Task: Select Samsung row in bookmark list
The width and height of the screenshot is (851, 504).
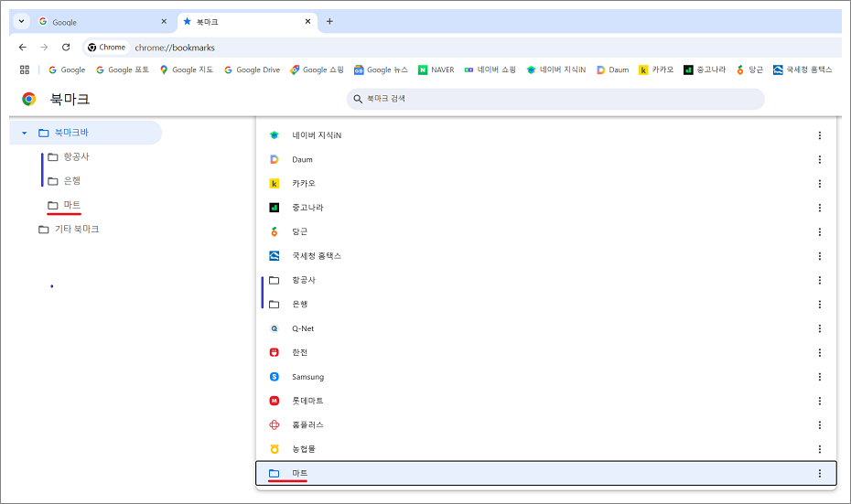Action: tap(546, 377)
